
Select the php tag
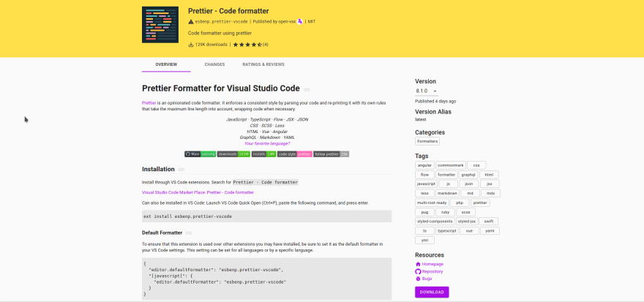point(460,203)
